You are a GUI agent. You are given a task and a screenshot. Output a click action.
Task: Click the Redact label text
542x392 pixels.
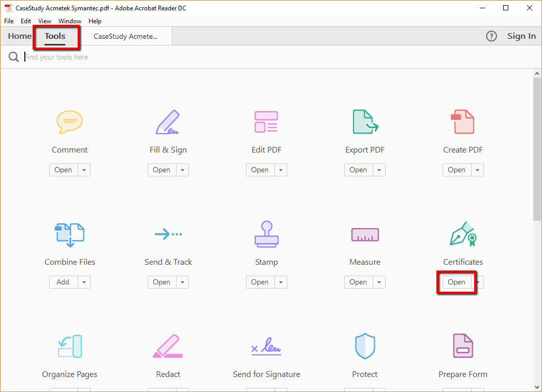point(168,374)
